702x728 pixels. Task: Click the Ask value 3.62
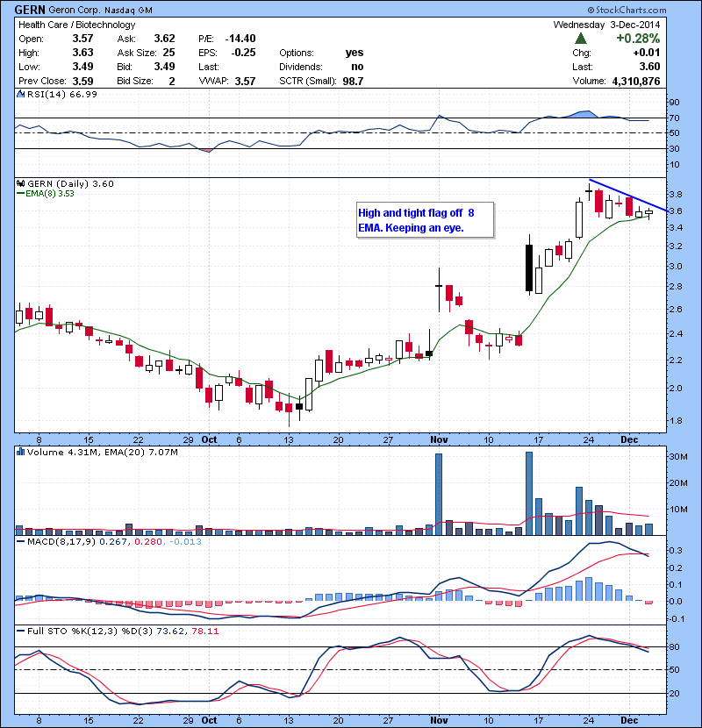pos(164,39)
